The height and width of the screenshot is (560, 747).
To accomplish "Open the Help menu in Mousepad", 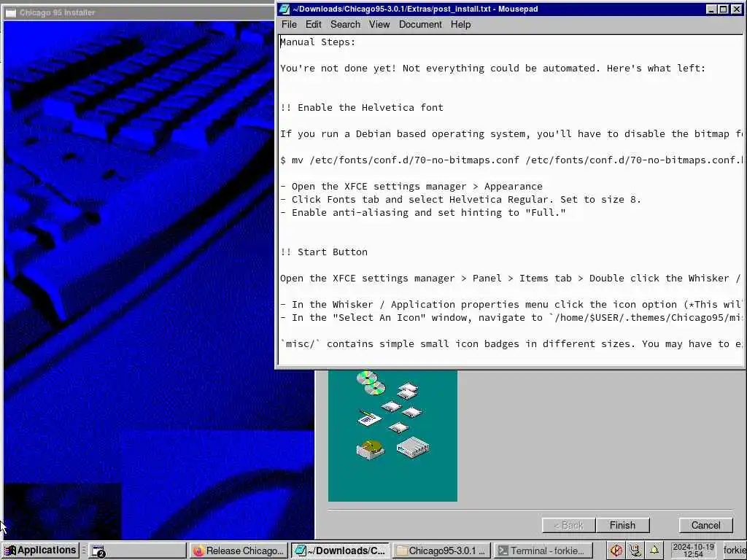I will (461, 24).
